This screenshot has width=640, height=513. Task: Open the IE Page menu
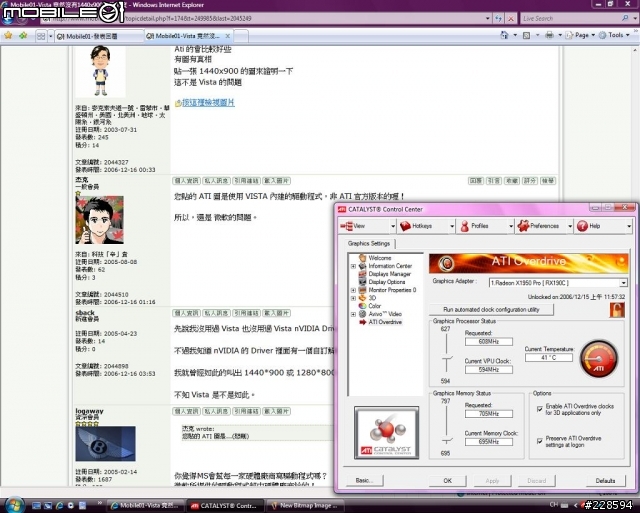579,36
